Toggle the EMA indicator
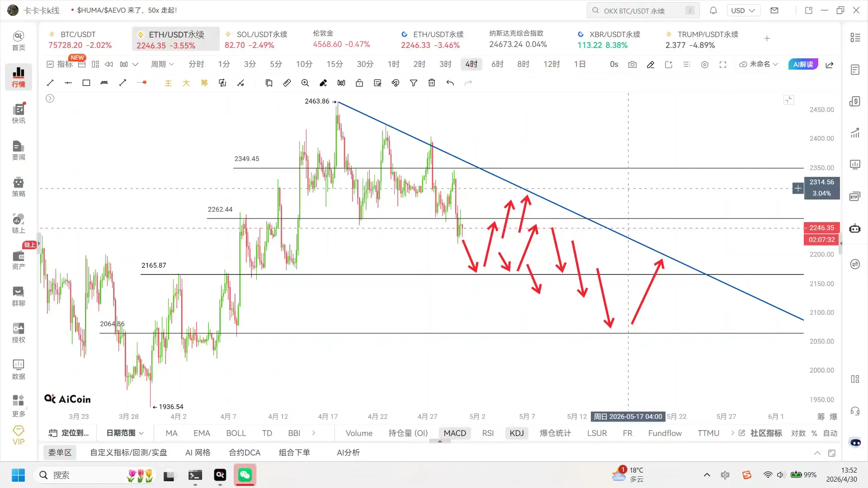Image resolution: width=868 pixels, height=488 pixels. (x=202, y=433)
